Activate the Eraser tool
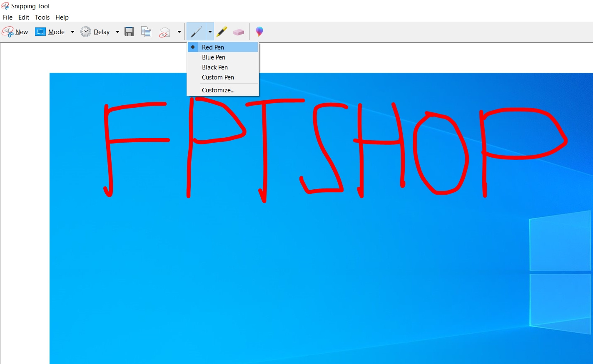 pyautogui.click(x=239, y=31)
